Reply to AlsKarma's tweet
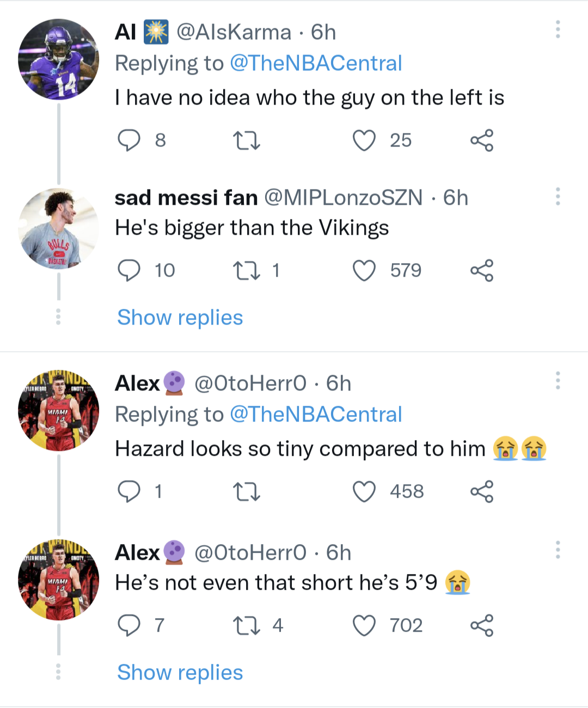The image size is (588, 708). pos(129,141)
